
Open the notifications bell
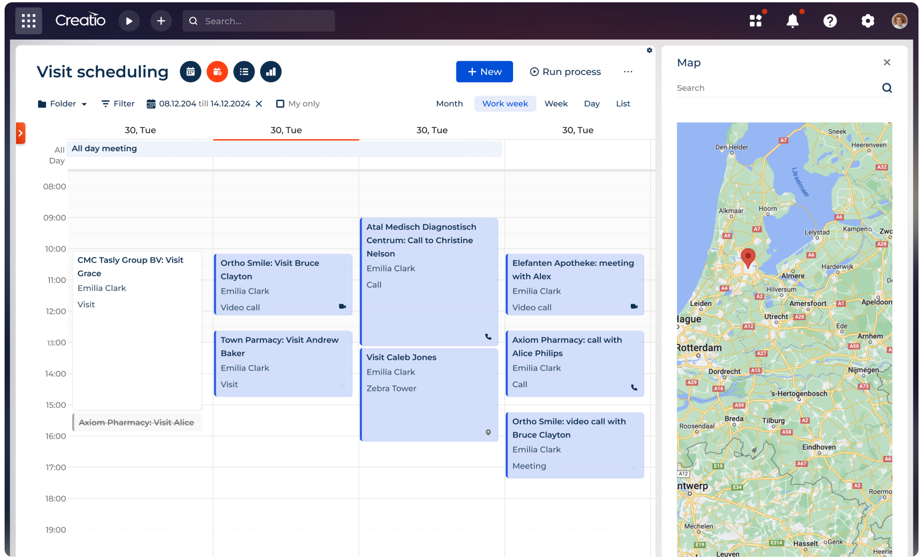[792, 21]
